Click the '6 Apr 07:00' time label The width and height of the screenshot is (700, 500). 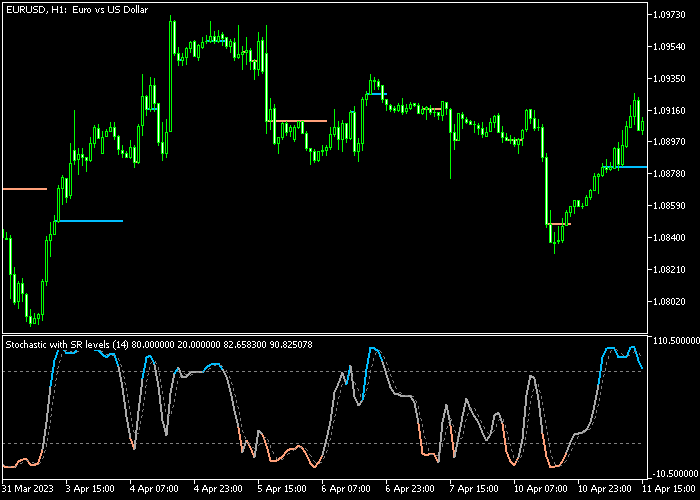[x=346, y=488]
